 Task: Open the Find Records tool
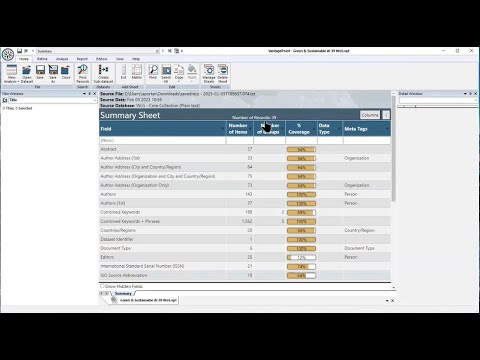(83, 74)
